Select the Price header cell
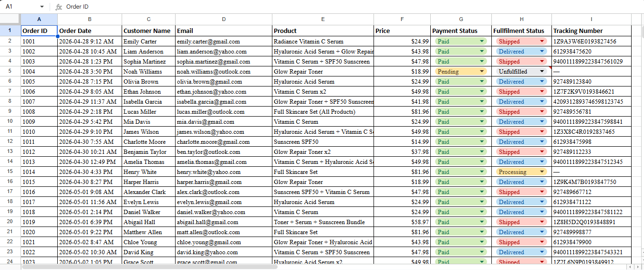 (x=402, y=31)
